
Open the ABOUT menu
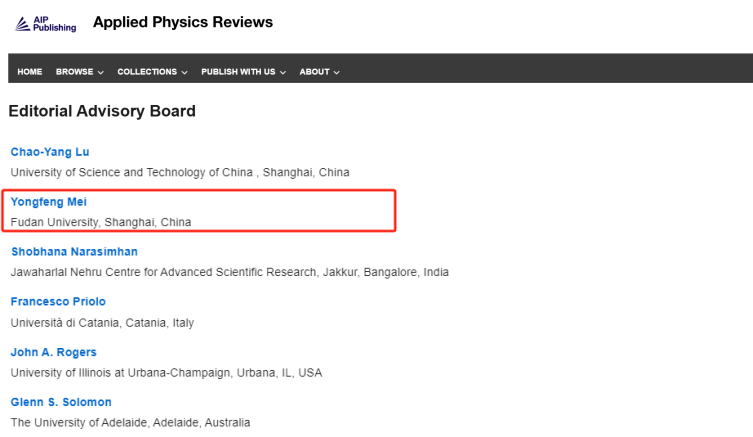point(315,72)
